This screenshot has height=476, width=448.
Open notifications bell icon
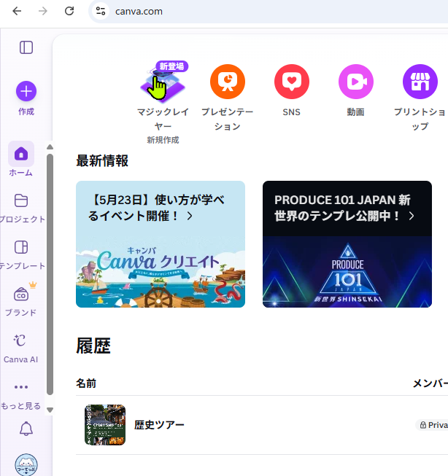pyautogui.click(x=26, y=429)
